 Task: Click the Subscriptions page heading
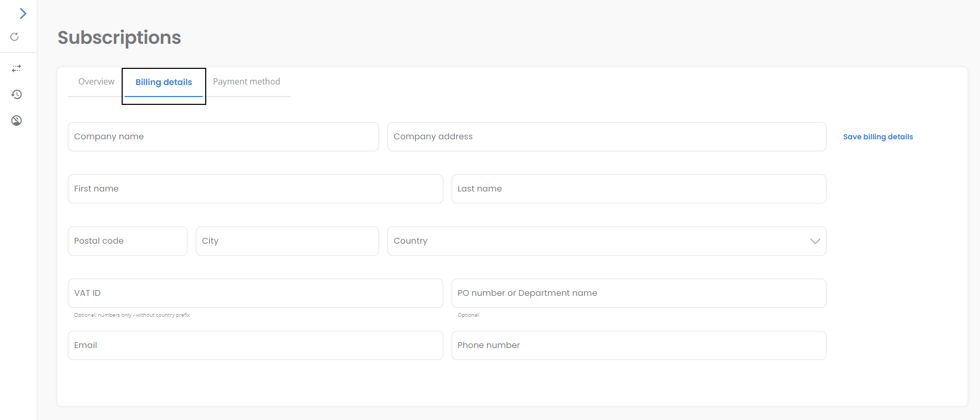[119, 38]
